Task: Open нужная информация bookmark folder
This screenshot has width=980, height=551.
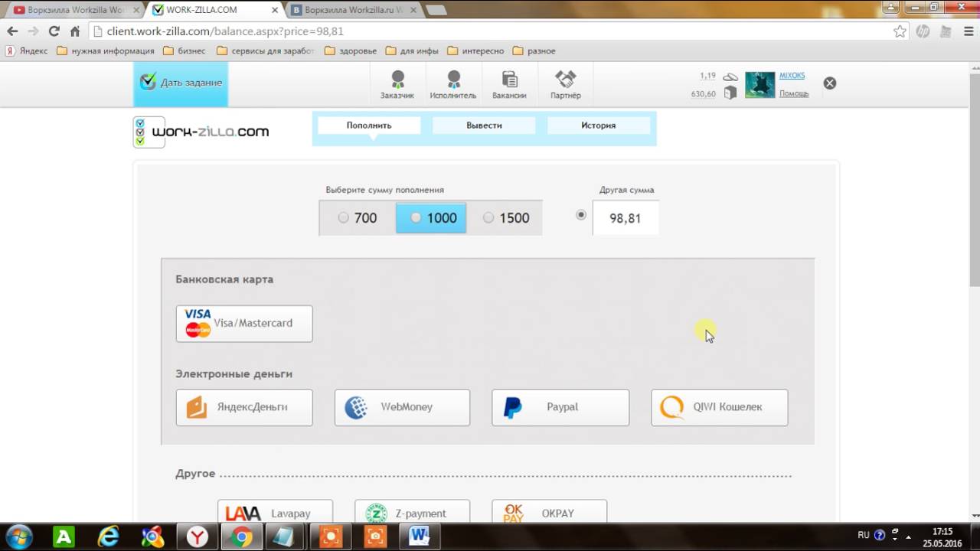Action: tap(105, 51)
